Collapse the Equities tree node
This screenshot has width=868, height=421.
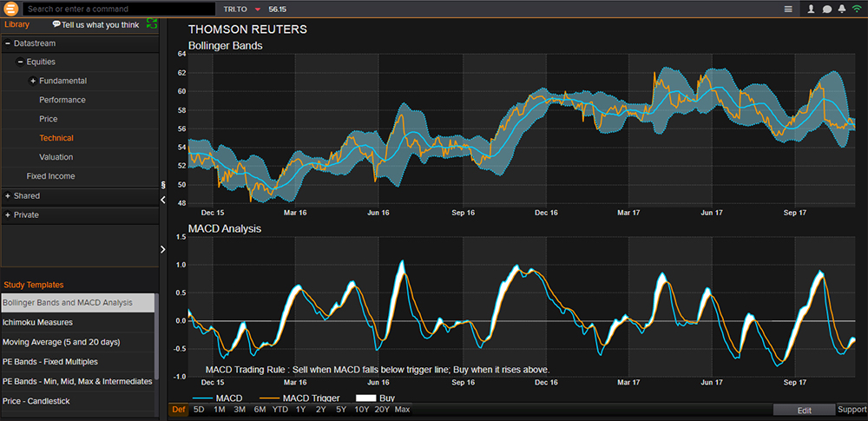coord(21,62)
